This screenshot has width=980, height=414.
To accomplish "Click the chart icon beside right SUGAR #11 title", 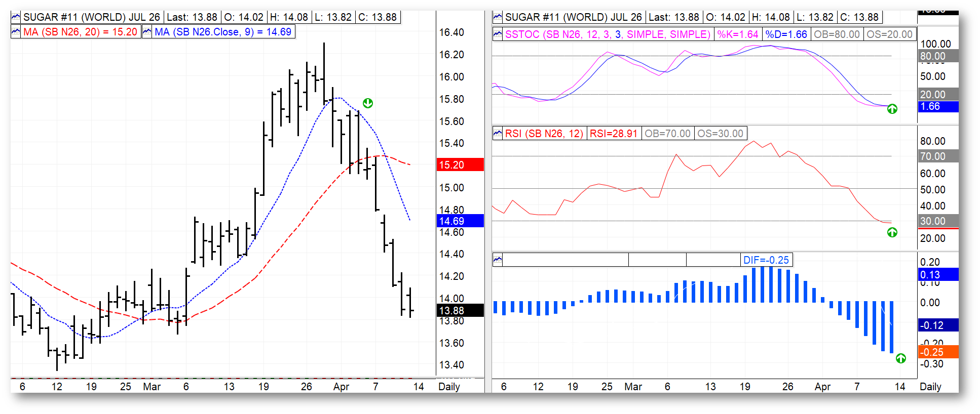I will click(498, 17).
